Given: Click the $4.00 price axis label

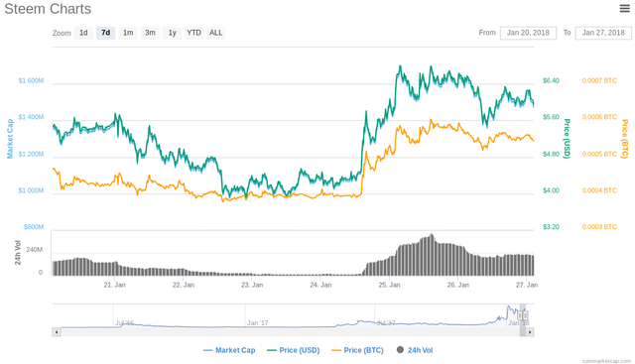Looking at the screenshot, I should (x=551, y=190).
